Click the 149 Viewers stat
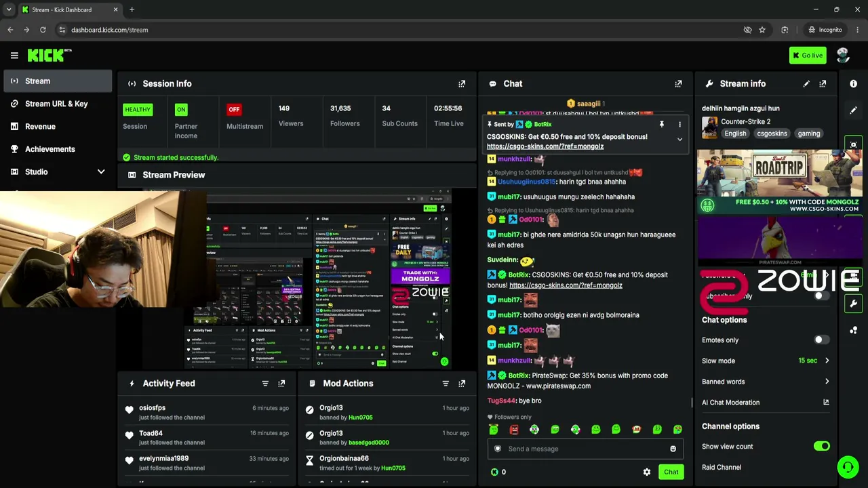This screenshot has width=868, height=488. tap(291, 116)
